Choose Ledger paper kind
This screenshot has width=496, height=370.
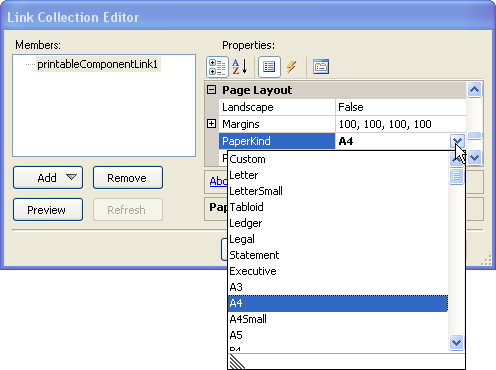(338, 223)
